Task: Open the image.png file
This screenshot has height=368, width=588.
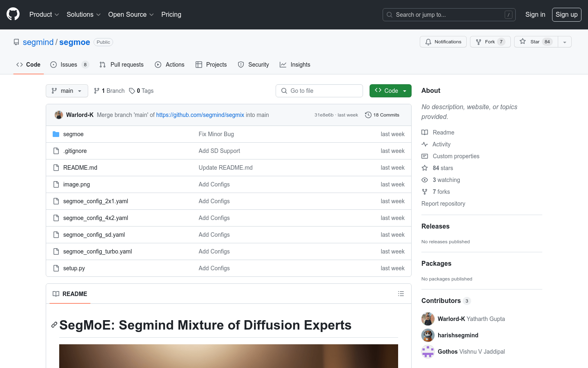Action: (x=77, y=184)
